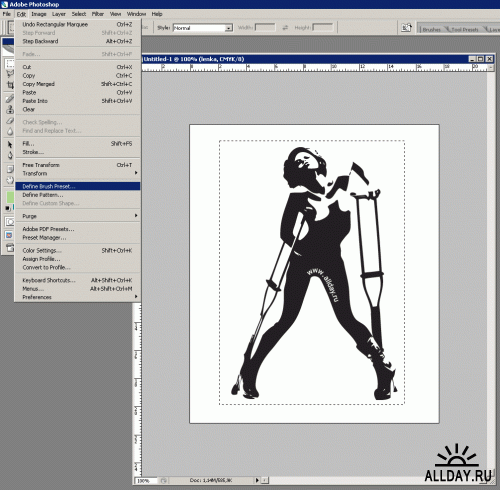Choose Assign Profile
Screen dimensions: 500x490
(x=77, y=259)
